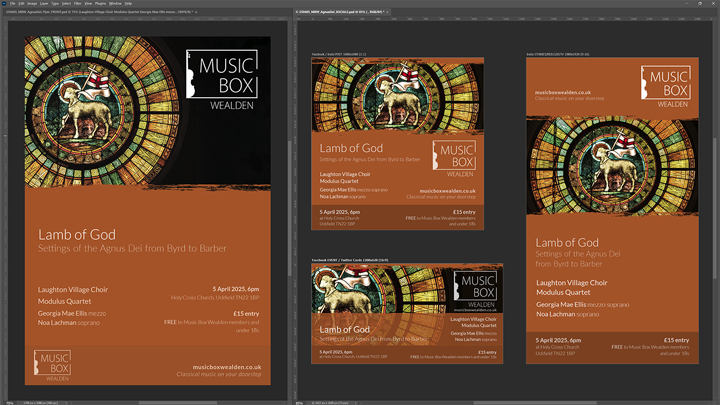Open the Edit menu

click(22, 3)
